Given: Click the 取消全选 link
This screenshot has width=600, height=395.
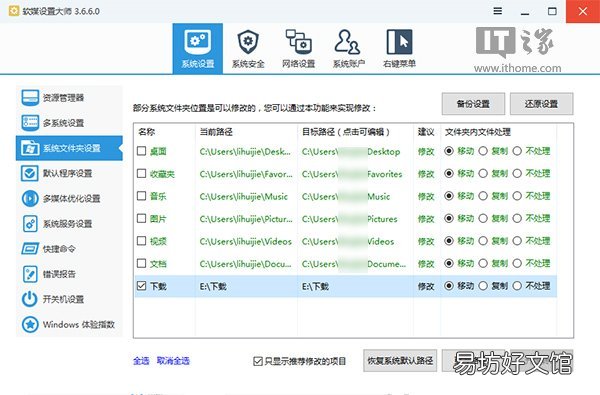Looking at the screenshot, I should click(x=173, y=361).
